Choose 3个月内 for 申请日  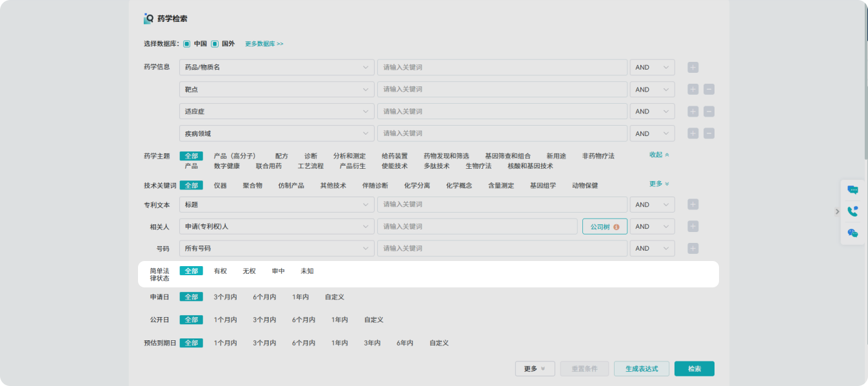(226, 297)
